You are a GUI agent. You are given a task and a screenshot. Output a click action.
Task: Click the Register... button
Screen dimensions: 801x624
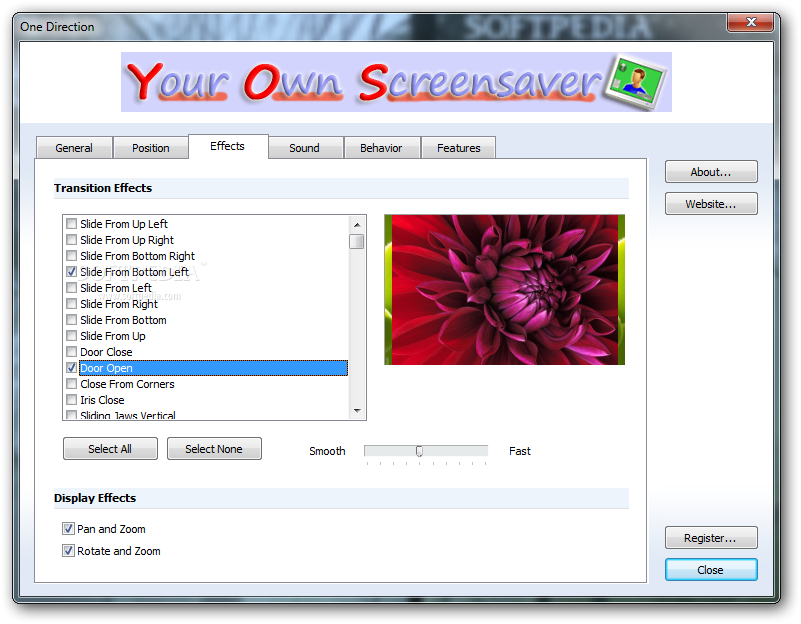coord(711,538)
